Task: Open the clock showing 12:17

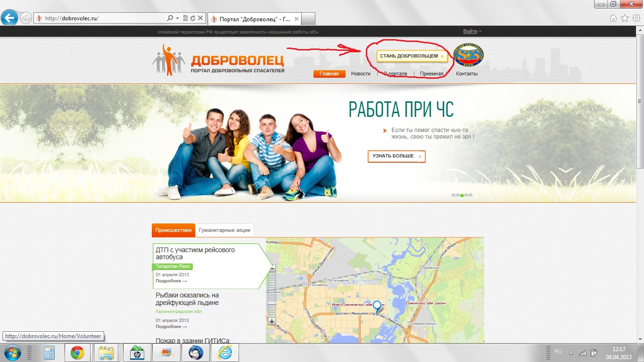Action: (619, 353)
